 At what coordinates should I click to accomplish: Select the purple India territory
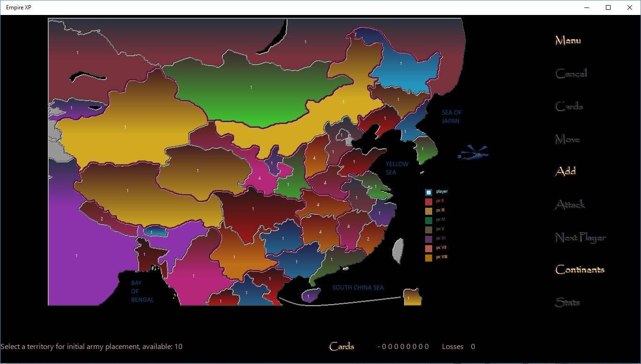76,256
